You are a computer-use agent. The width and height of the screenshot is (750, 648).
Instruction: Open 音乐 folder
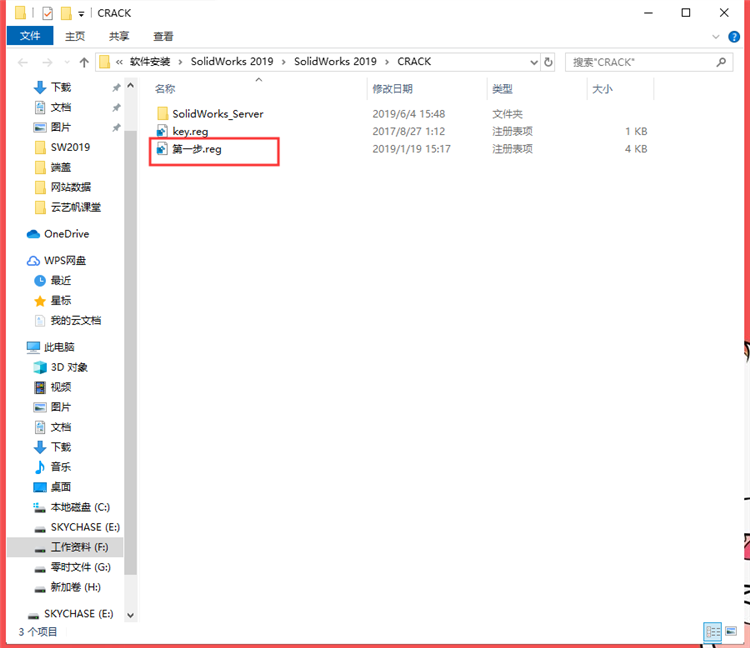tap(61, 467)
